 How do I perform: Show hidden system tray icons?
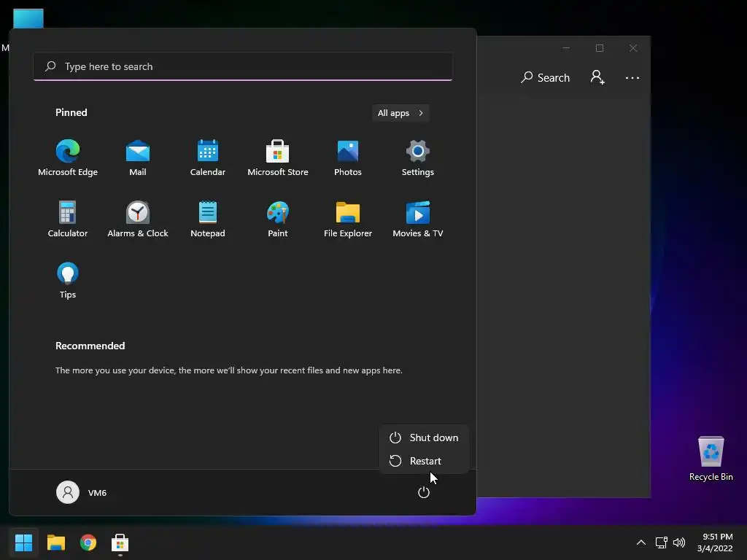[641, 542]
